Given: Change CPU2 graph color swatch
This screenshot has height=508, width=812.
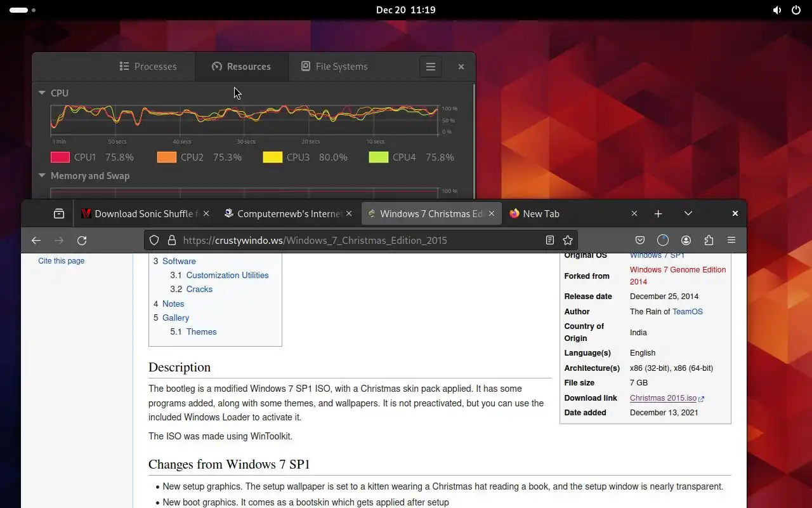Looking at the screenshot, I should click(166, 157).
